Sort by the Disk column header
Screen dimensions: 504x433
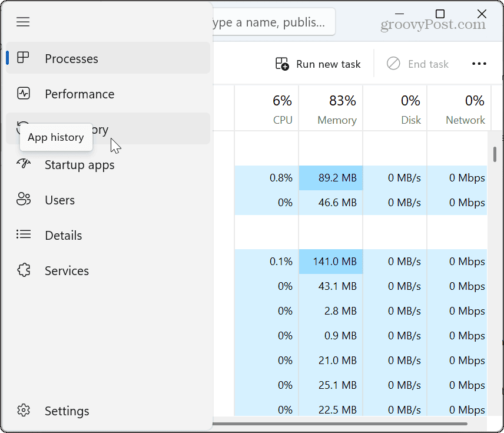395,108
